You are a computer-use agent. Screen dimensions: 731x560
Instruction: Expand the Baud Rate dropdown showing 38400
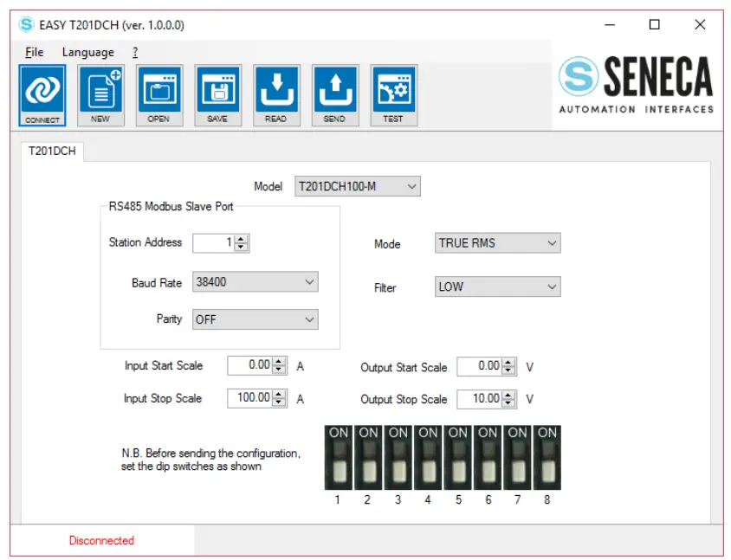tap(309, 282)
